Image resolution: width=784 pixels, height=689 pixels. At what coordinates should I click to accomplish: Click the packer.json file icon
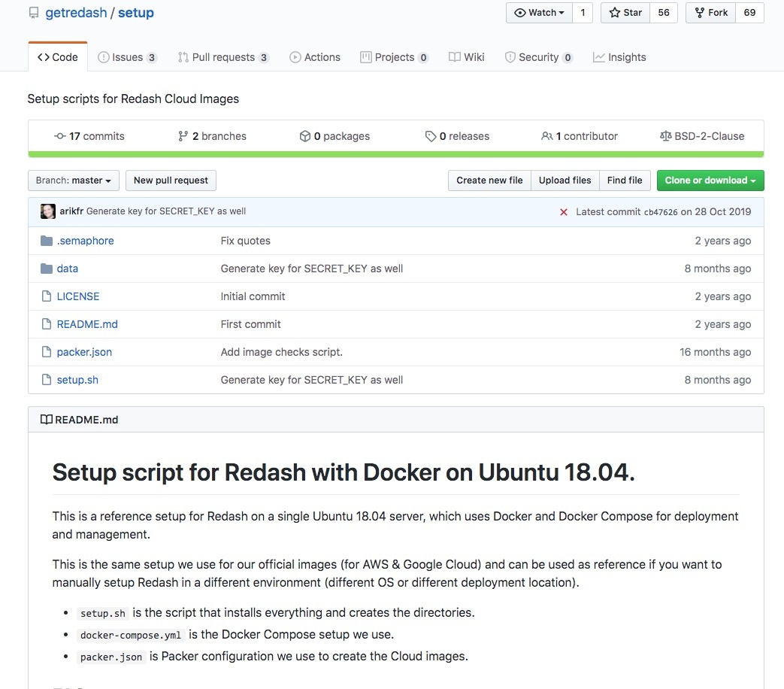[47, 352]
